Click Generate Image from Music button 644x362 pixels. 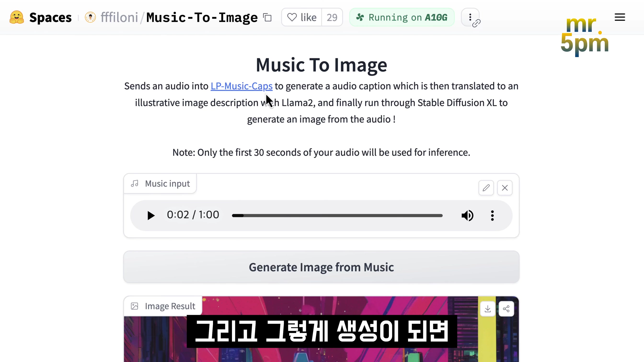[321, 267]
